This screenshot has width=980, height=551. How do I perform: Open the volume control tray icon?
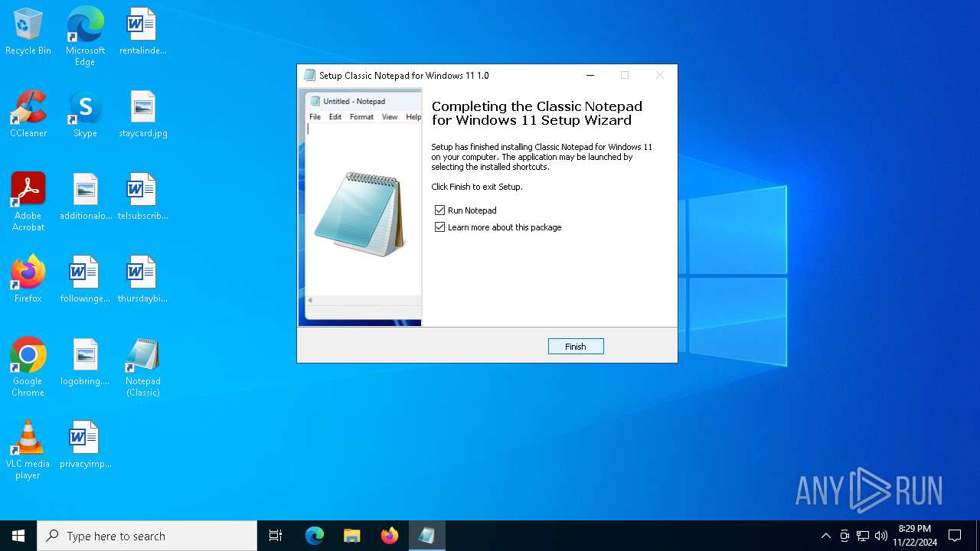click(x=881, y=536)
